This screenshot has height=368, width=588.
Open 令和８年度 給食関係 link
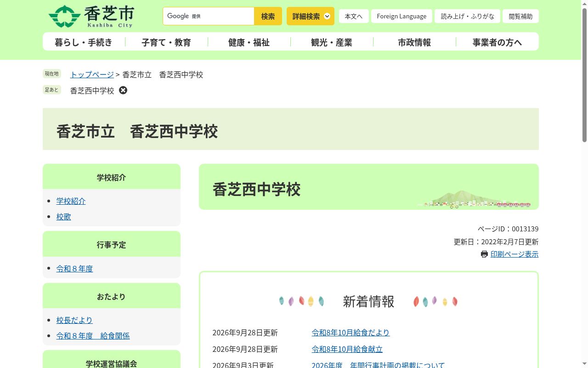(x=93, y=336)
